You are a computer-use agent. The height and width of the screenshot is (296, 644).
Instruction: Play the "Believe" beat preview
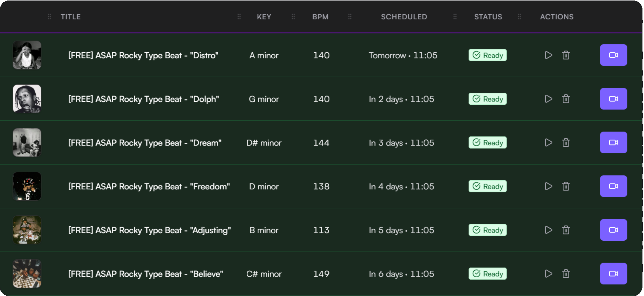548,274
